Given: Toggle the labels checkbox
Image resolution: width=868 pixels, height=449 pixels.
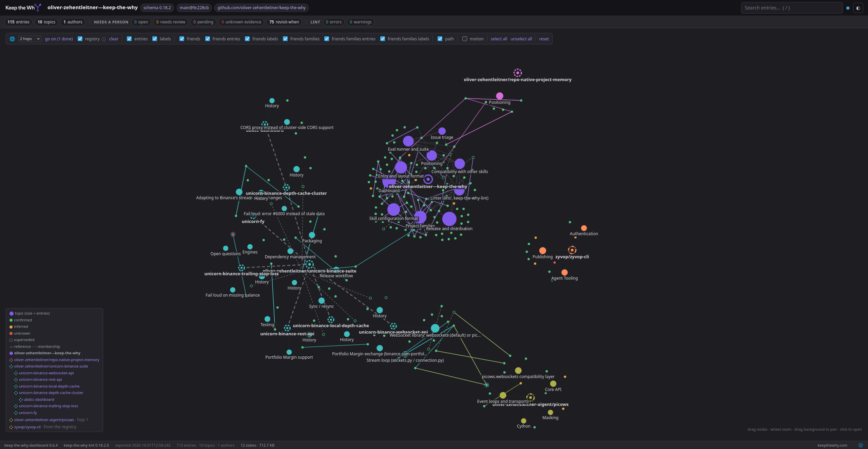Looking at the screenshot, I should click(155, 39).
